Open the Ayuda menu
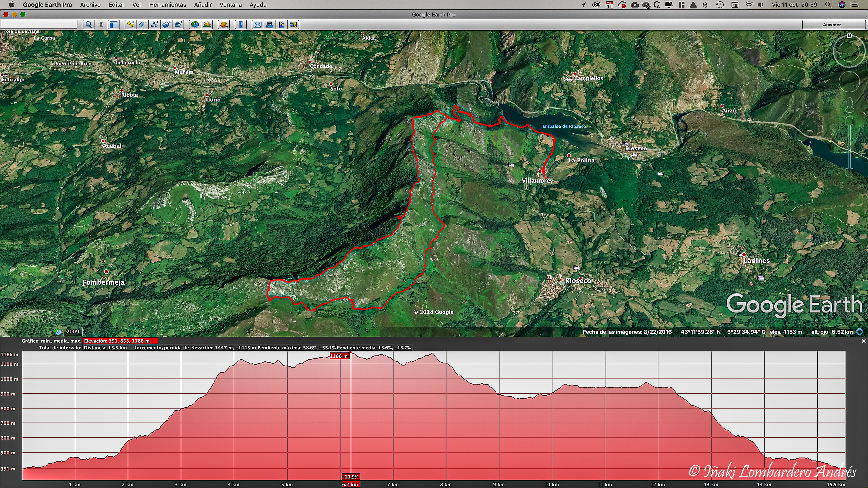Viewport: 868px width, 488px height. pos(258,5)
